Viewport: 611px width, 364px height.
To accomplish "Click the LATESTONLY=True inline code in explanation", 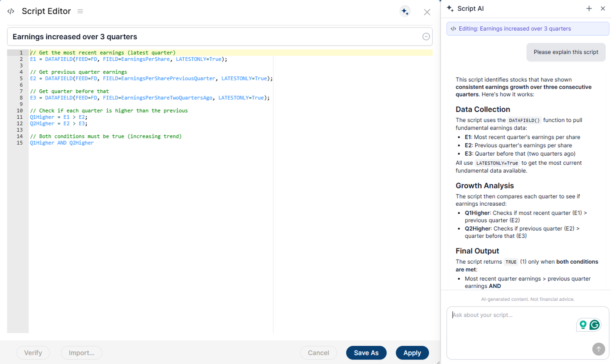I will [497, 163].
